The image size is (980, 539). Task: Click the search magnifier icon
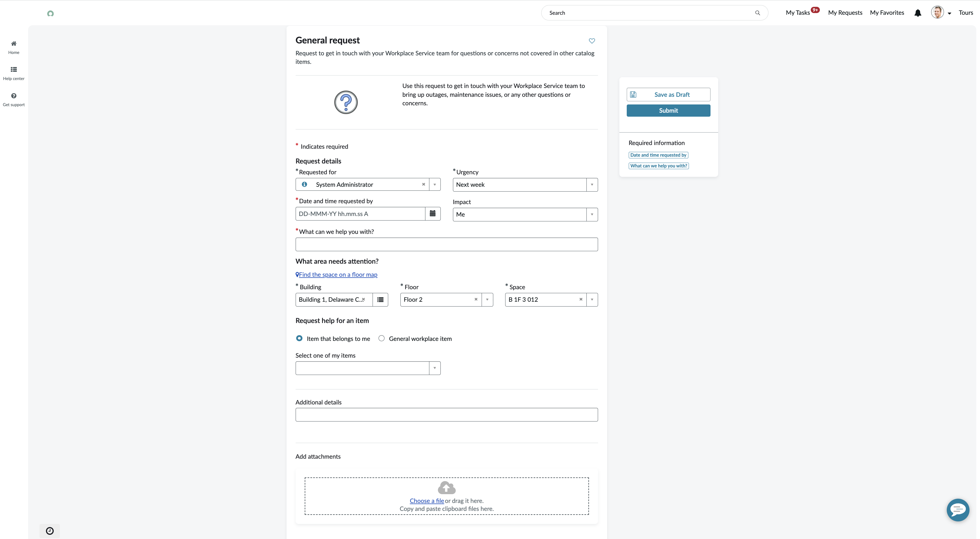[x=757, y=13]
